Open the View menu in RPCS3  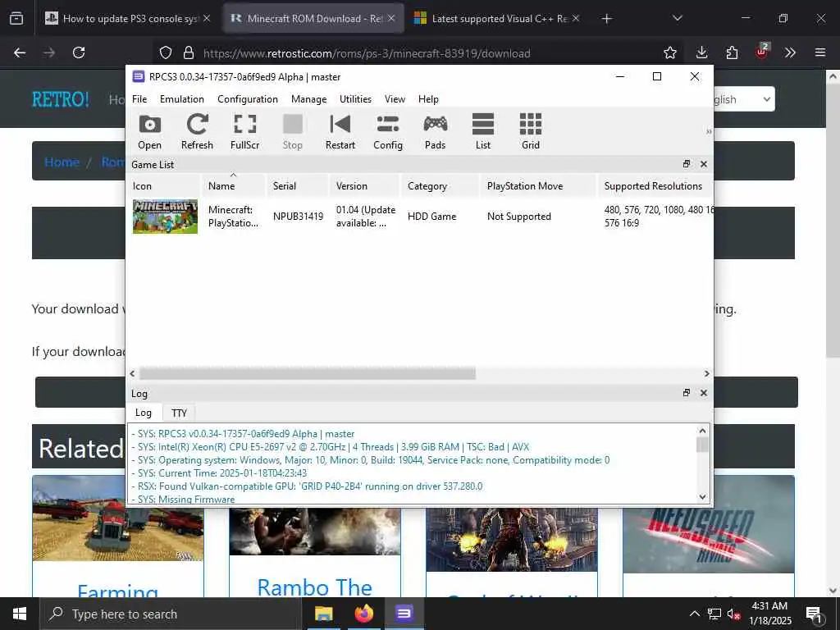395,99
